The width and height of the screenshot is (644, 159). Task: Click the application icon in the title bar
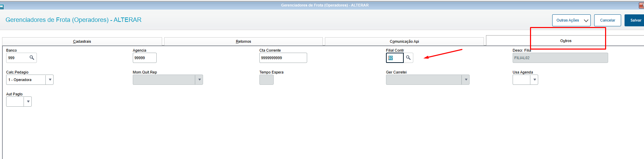[x=2, y=6]
